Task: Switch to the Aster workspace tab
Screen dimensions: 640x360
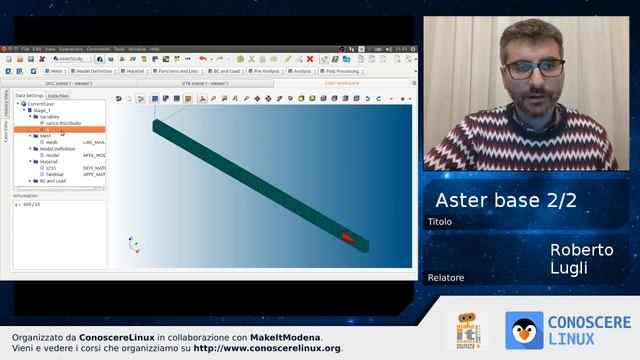Action: coord(342,83)
